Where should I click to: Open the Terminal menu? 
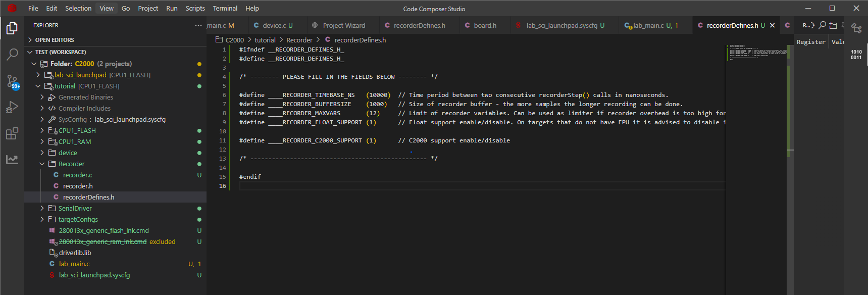225,9
